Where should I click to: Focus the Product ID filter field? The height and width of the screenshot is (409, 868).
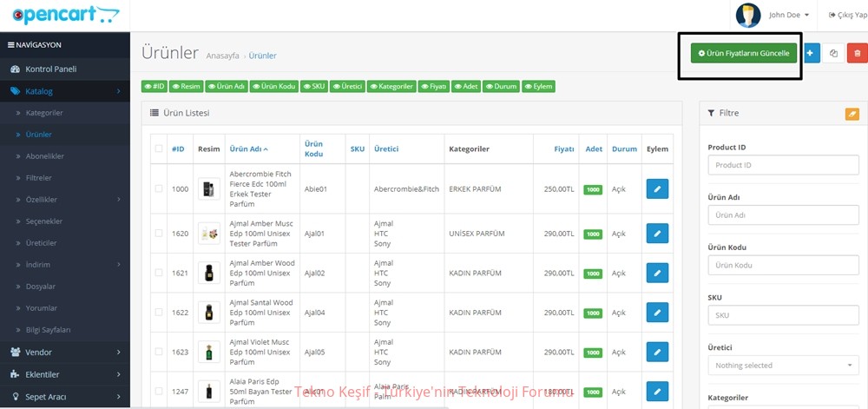coord(783,165)
